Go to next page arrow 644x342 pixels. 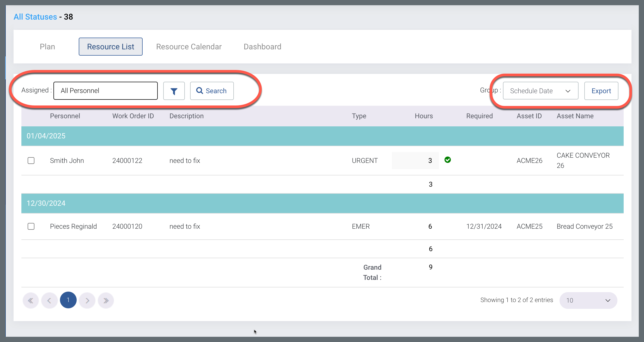(x=87, y=300)
